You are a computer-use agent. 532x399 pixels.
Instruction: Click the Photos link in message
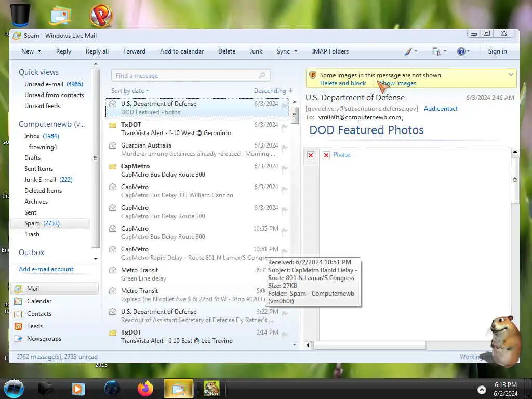click(342, 155)
